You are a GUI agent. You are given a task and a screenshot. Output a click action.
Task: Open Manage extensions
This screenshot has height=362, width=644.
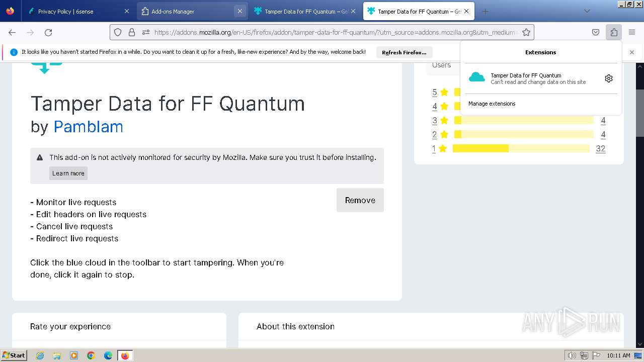point(492,104)
